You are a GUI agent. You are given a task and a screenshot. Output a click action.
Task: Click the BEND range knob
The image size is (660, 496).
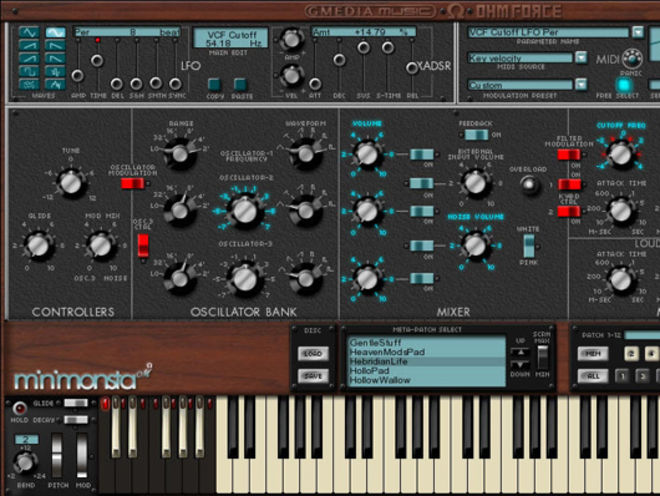24,462
